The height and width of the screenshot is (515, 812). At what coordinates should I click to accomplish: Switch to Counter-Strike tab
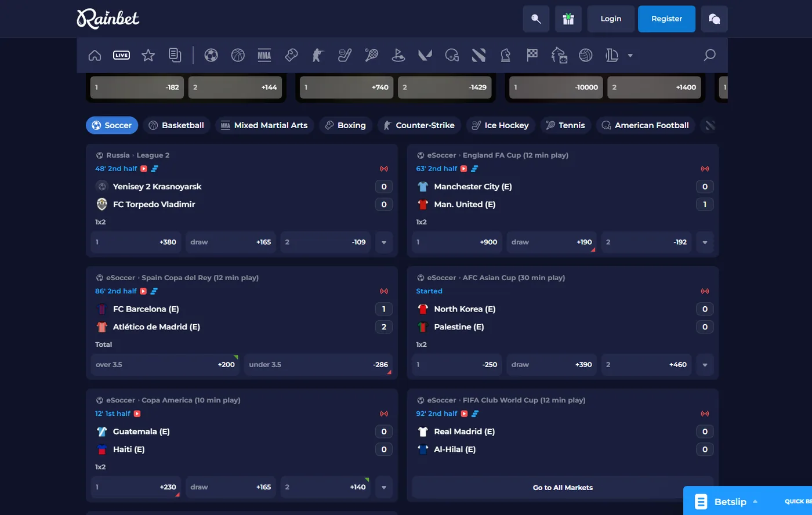[419, 125]
